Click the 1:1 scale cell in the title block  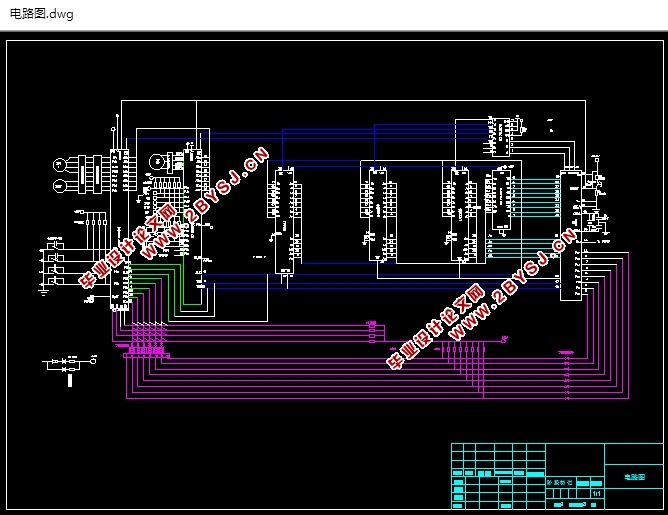click(x=597, y=493)
